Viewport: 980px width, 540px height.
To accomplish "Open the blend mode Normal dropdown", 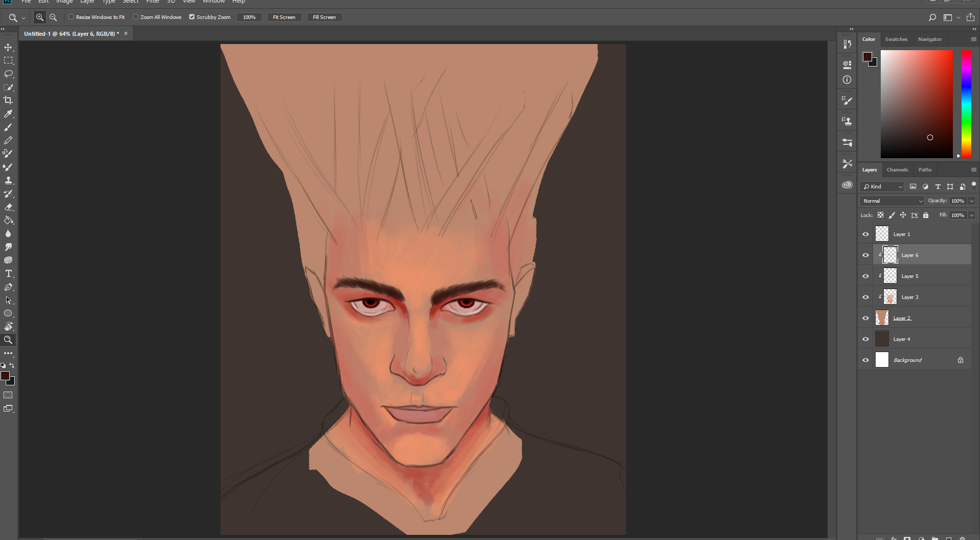I will tap(892, 201).
